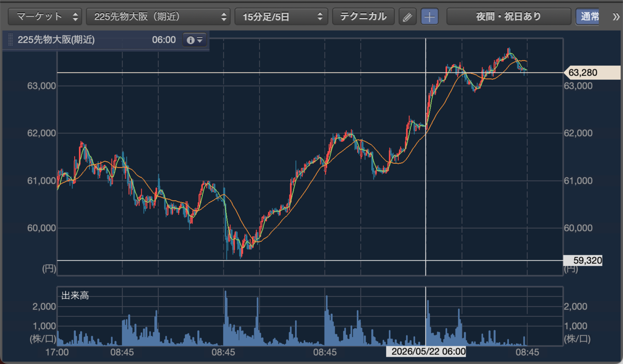623x364 pixels.
Task: Open the テクニカル settings
Action: [x=363, y=17]
